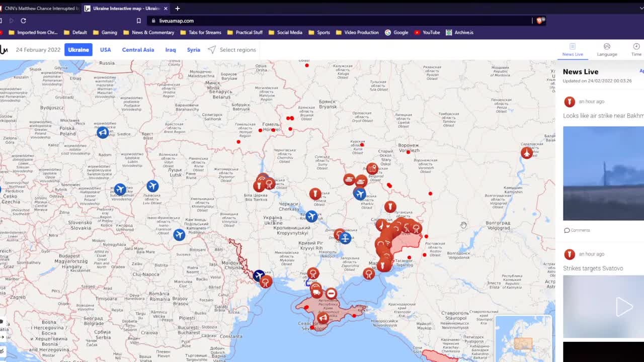This screenshot has height=362, width=644.
Task: Open the Social Media bookmarks folder
Action: click(285, 32)
